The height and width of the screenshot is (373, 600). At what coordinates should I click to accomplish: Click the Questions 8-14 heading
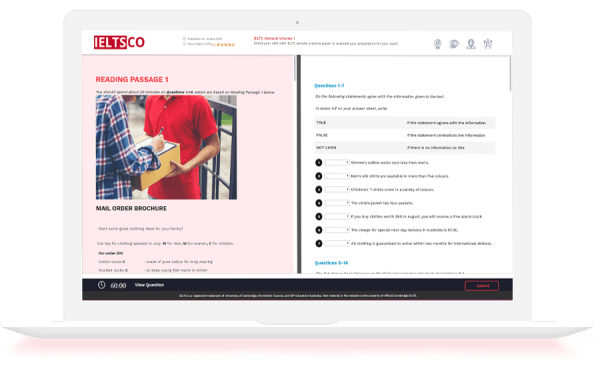click(x=331, y=263)
